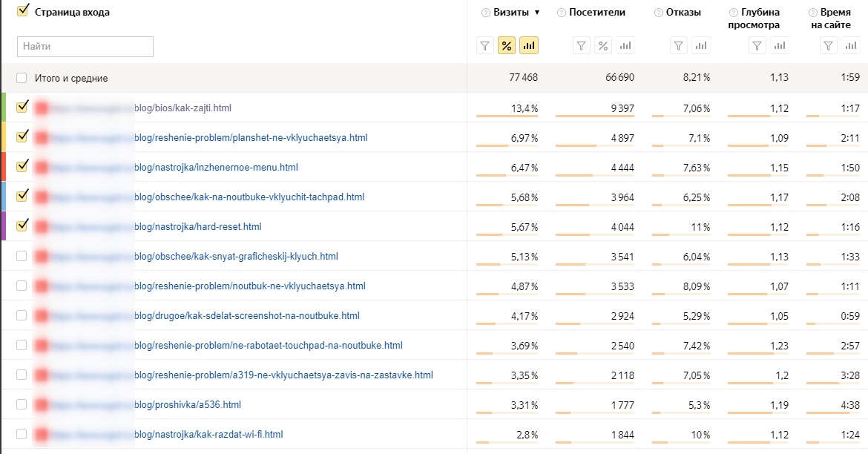
Task: Enable bar chart for Посетители column
Action: [625, 46]
